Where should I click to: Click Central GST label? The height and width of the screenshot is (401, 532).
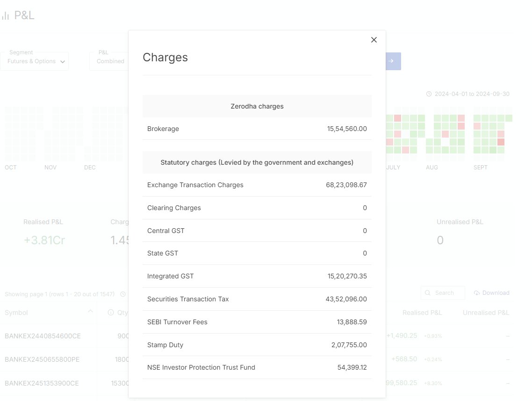166,231
